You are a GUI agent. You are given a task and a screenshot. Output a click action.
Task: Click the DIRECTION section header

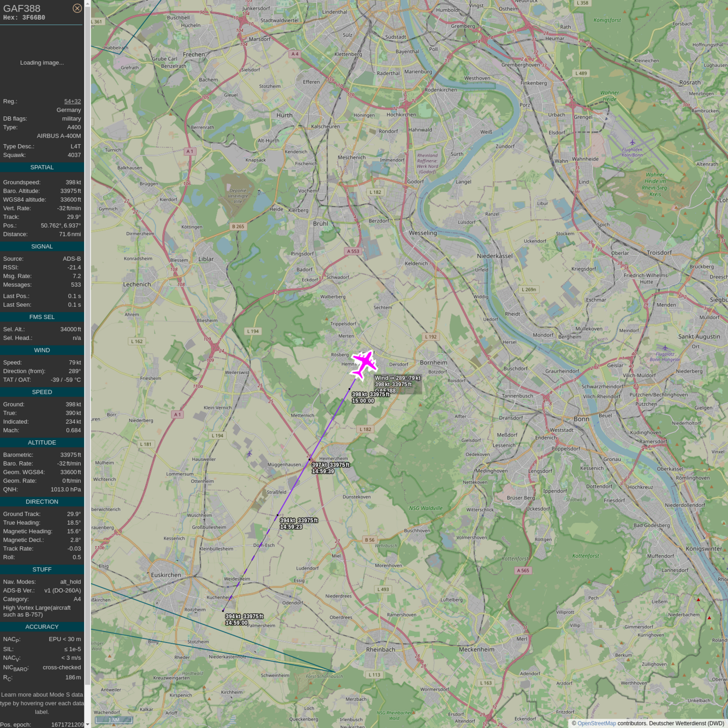click(42, 502)
